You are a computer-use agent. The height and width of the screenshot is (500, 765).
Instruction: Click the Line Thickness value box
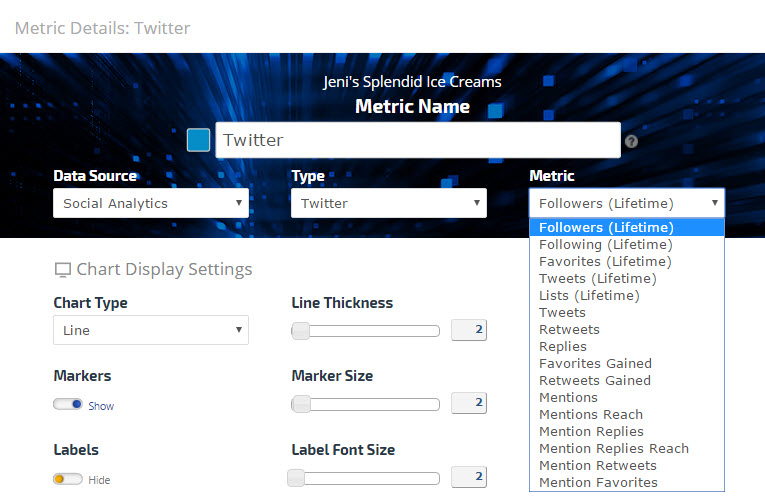tap(469, 330)
